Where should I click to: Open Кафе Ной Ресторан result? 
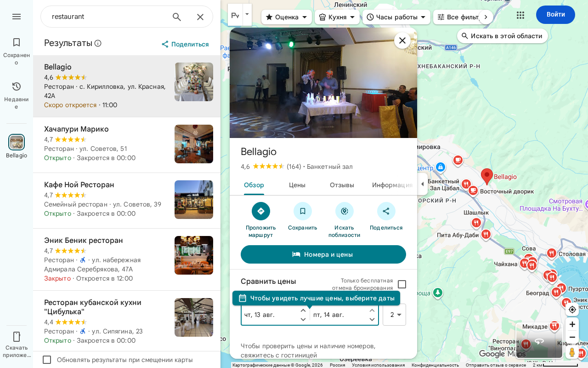[x=127, y=201]
